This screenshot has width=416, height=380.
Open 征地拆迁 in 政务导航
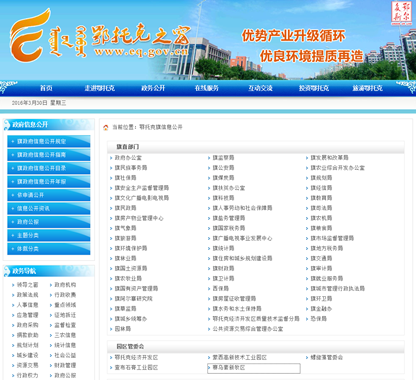pos(65,315)
